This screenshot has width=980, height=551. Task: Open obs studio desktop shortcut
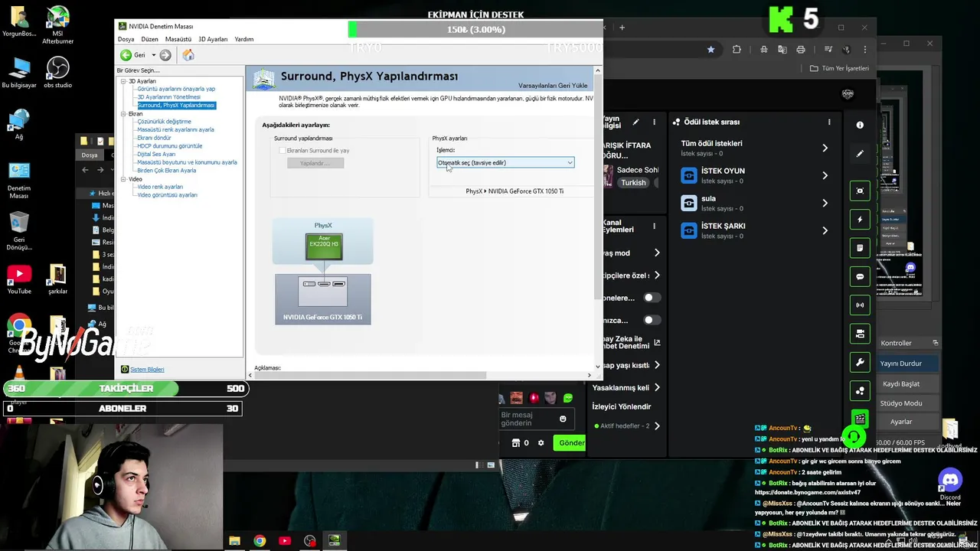(x=57, y=73)
